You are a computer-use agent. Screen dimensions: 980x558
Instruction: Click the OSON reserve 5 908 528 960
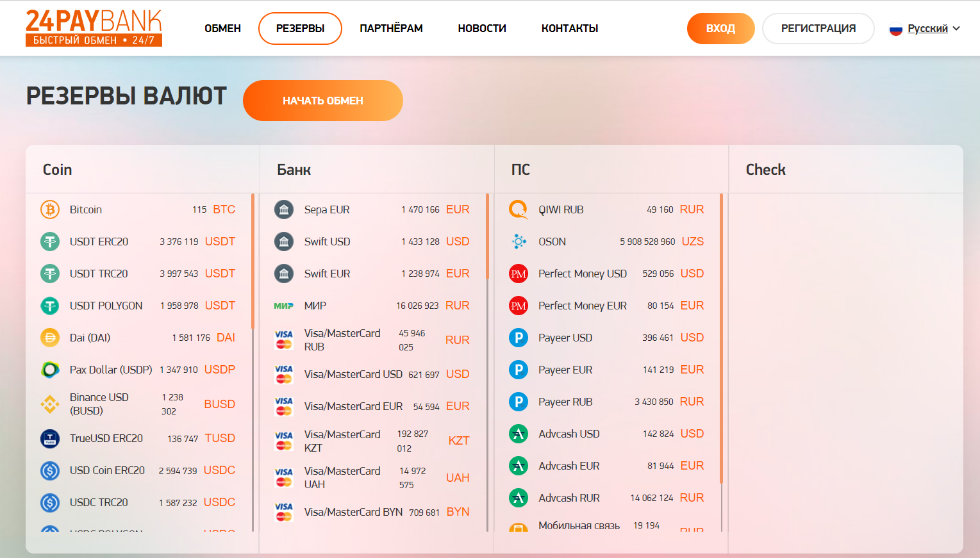647,242
